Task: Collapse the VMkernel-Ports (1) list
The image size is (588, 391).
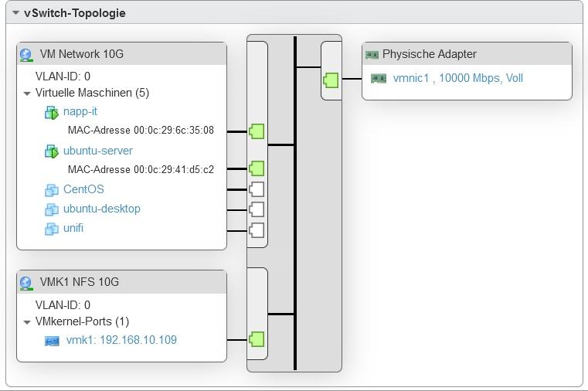Action: pyautogui.click(x=27, y=321)
